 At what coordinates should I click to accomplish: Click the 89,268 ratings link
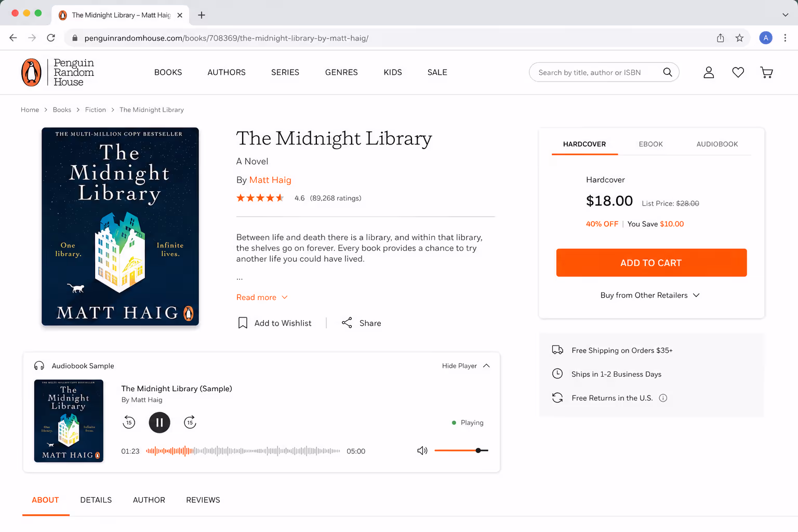pyautogui.click(x=336, y=198)
